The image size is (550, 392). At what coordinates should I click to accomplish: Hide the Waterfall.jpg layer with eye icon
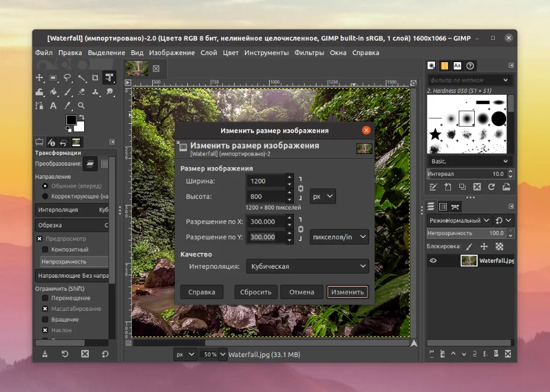point(434,261)
